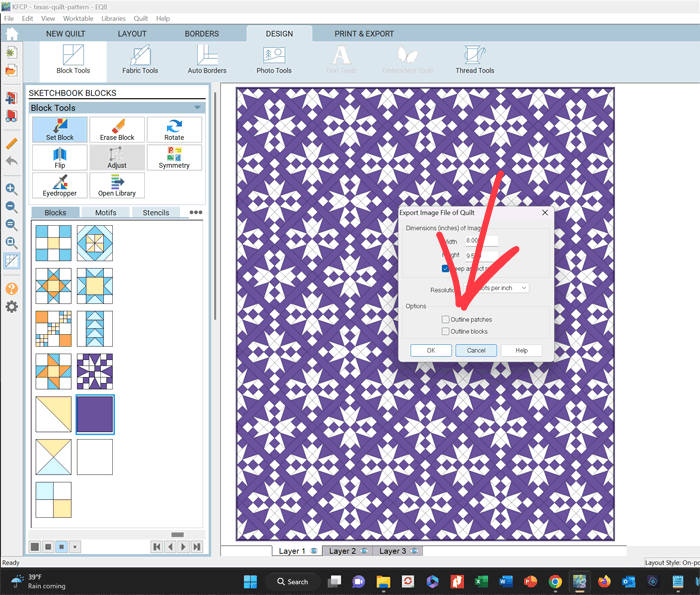Viewport: 700px width, 595px height.
Task: Check the Outline blocks option
Action: 446,331
